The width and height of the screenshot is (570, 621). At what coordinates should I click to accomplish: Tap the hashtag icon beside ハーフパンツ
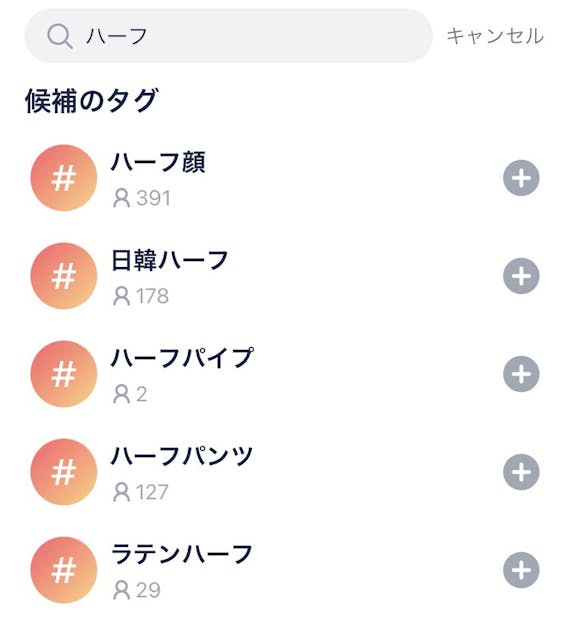(x=64, y=472)
